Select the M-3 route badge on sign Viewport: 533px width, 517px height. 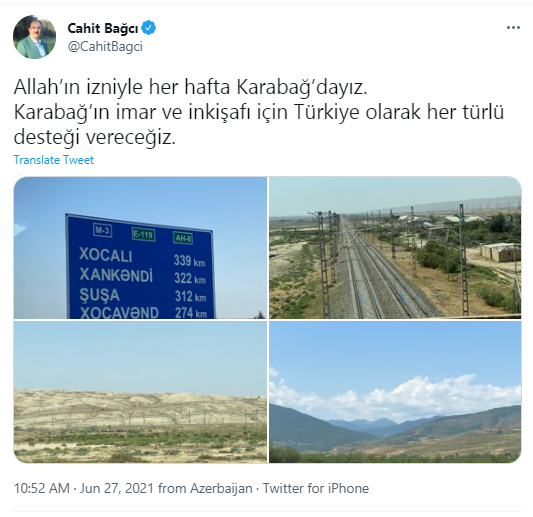102,231
